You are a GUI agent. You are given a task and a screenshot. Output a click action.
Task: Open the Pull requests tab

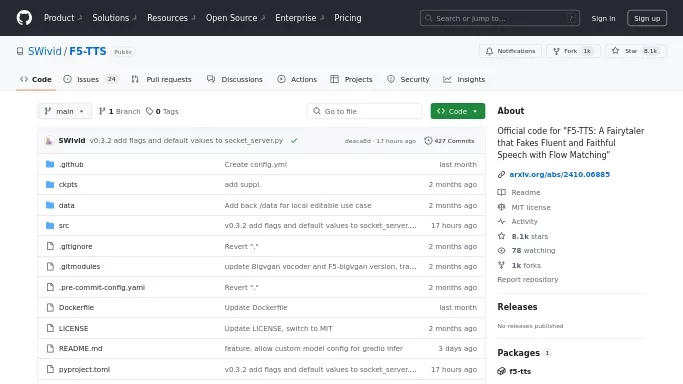point(162,79)
